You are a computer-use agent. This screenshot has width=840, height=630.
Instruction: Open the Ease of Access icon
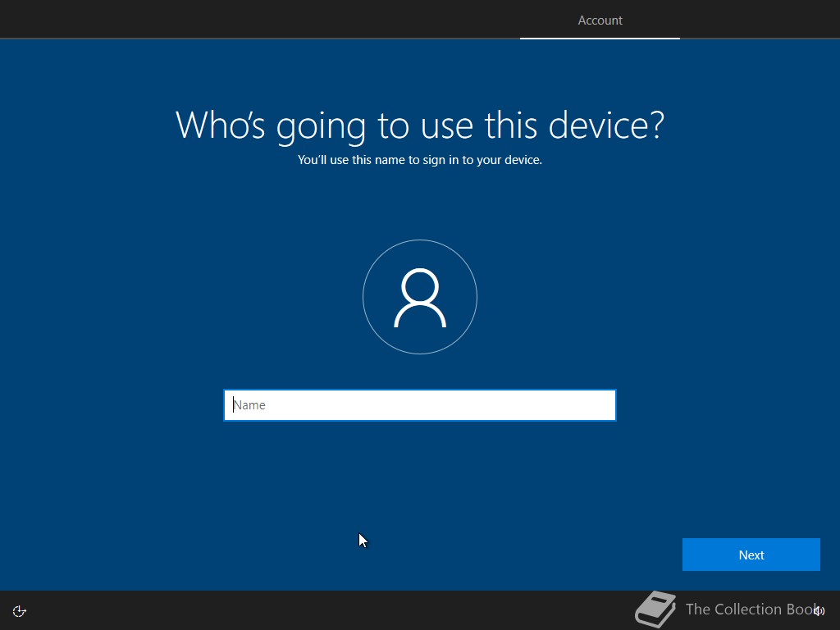[20, 611]
